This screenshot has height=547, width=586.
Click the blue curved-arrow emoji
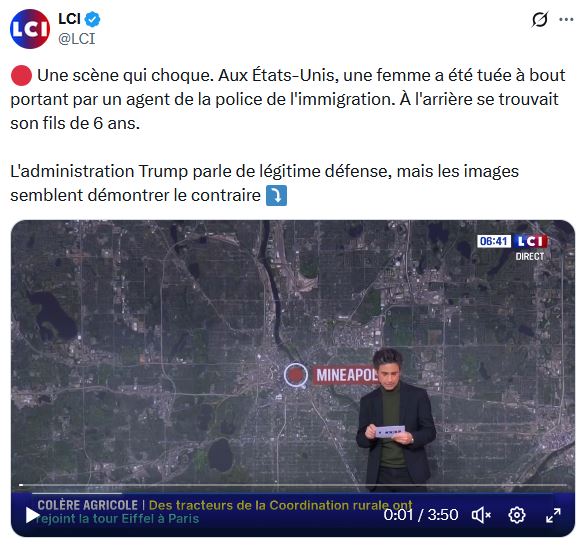point(276,195)
